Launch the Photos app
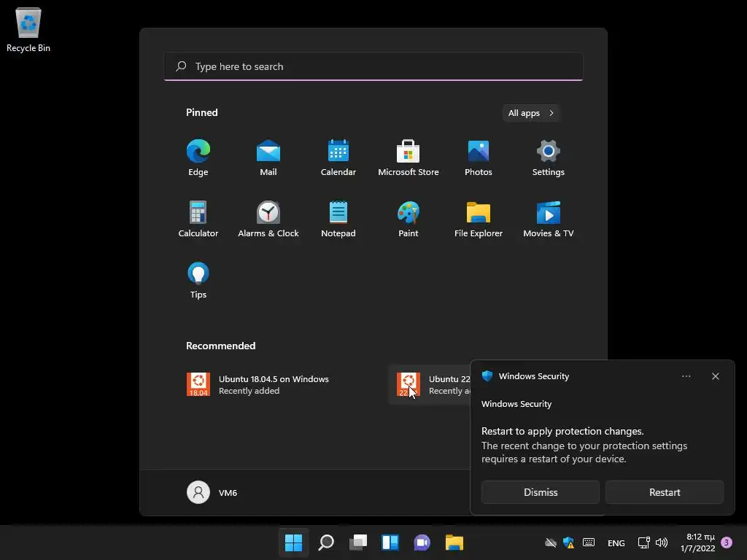The width and height of the screenshot is (747, 560). (x=479, y=157)
